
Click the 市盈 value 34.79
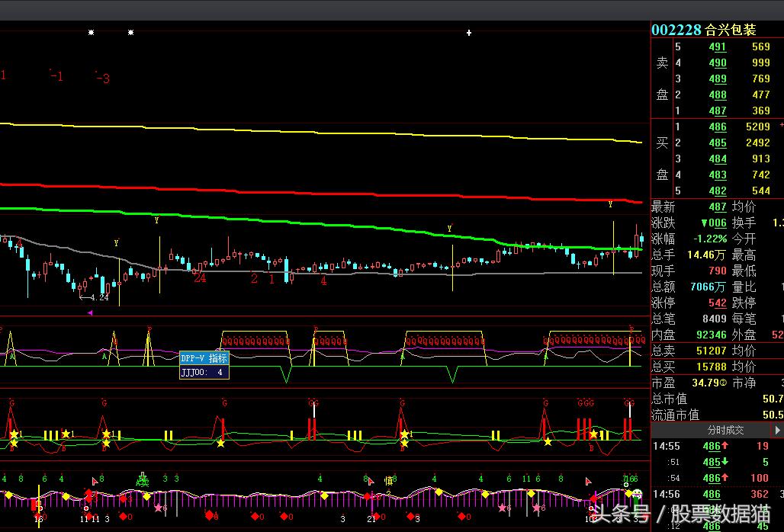(x=705, y=383)
